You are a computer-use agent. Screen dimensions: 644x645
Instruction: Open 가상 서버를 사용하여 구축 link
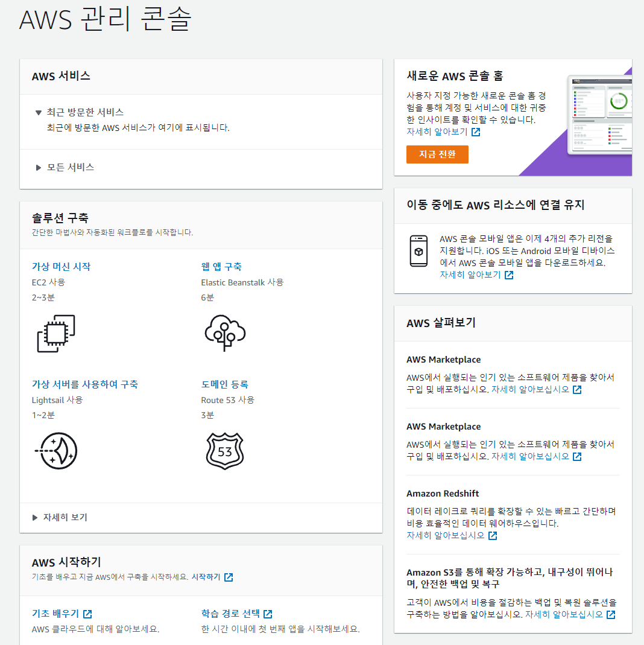(85, 384)
